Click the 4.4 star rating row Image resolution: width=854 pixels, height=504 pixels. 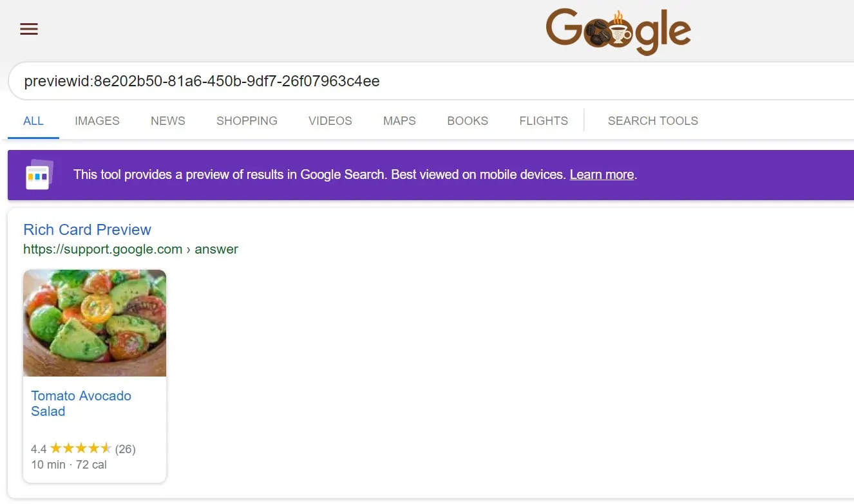83,449
